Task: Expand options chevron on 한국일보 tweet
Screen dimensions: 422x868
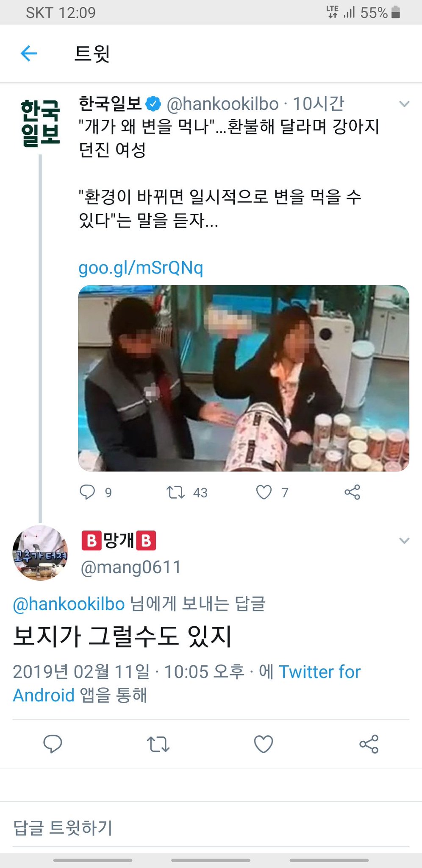Action: (404, 104)
